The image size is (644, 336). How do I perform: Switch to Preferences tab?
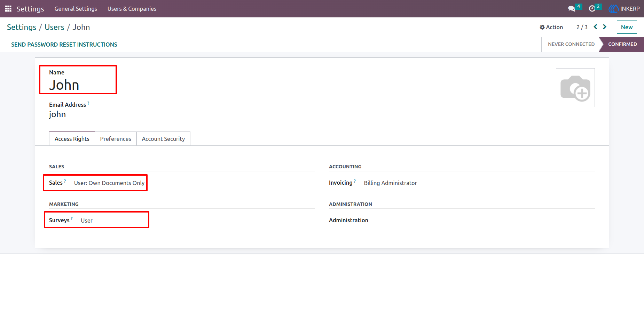click(x=116, y=139)
